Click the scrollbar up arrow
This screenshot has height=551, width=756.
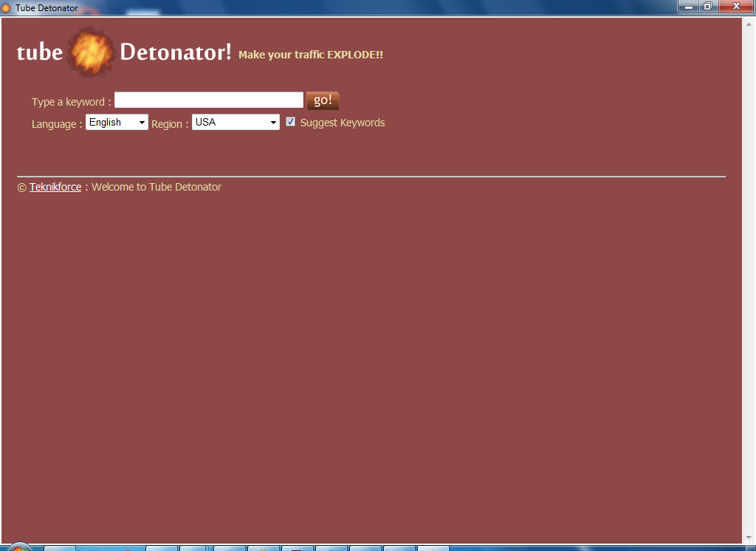tap(749, 24)
